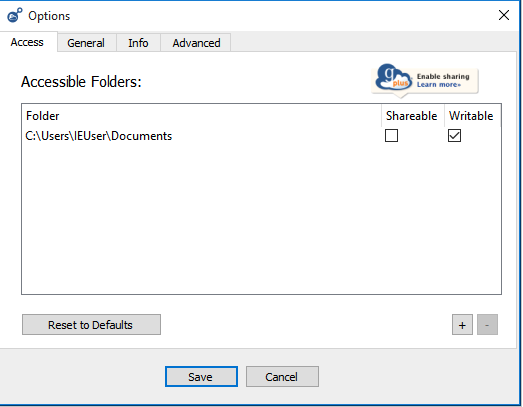Follow the Learn more sharing link
This screenshot has height=407, width=523.
point(439,85)
